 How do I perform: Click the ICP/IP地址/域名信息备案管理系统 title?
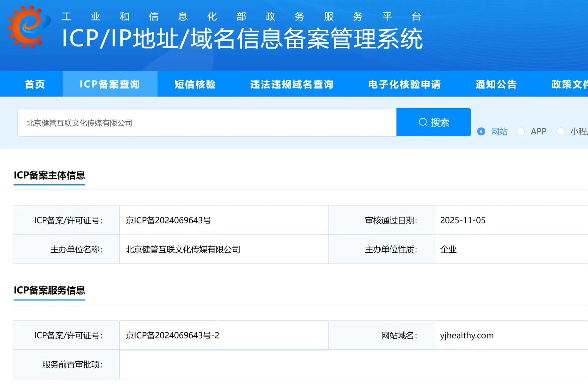click(x=242, y=39)
